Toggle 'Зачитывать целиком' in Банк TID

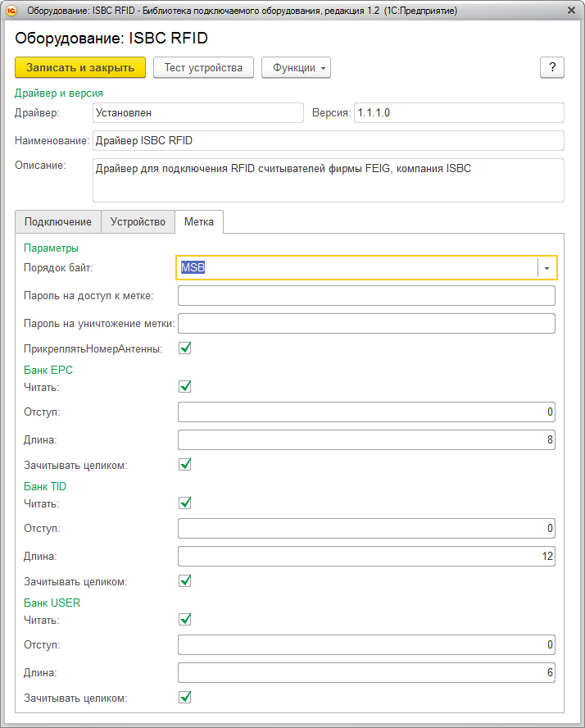click(185, 581)
